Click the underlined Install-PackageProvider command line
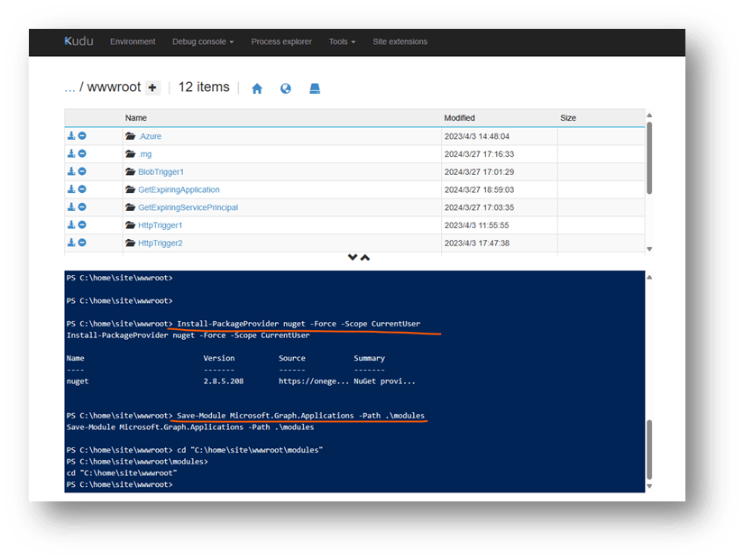Viewport: 744px width, 560px height. tap(299, 324)
